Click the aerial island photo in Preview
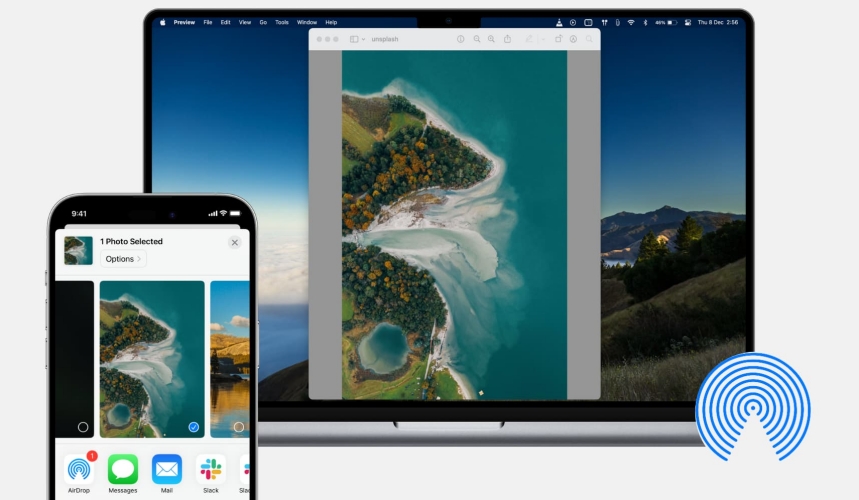Viewport: 859px width, 500px height. point(454,225)
